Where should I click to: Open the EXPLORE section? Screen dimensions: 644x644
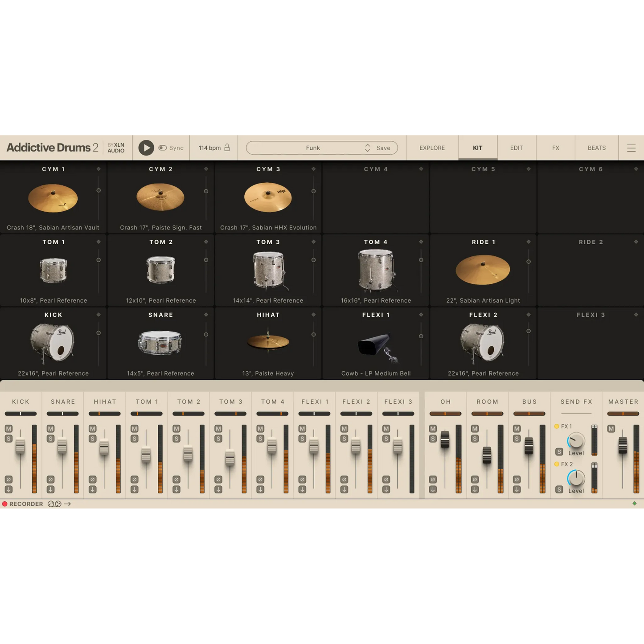click(431, 148)
